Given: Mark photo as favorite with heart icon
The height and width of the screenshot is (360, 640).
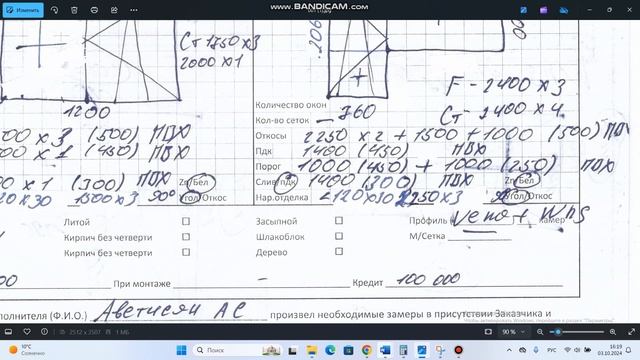Looking at the screenshot, I should (27, 332).
